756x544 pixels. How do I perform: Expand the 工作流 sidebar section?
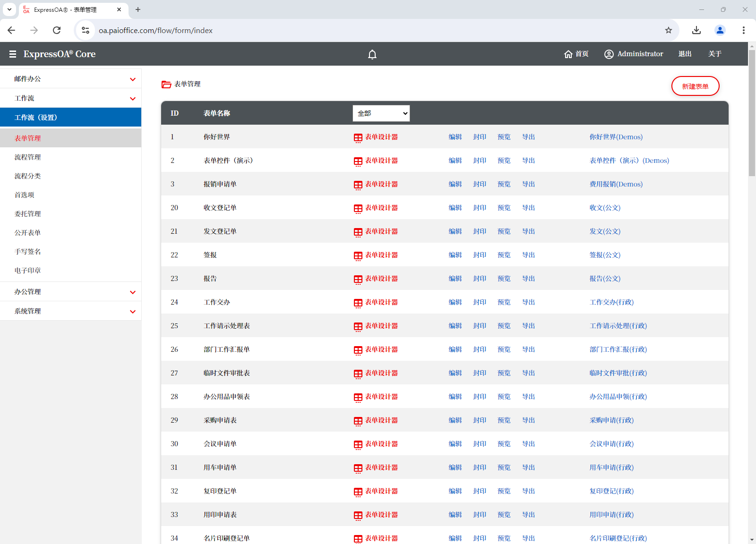pos(71,98)
